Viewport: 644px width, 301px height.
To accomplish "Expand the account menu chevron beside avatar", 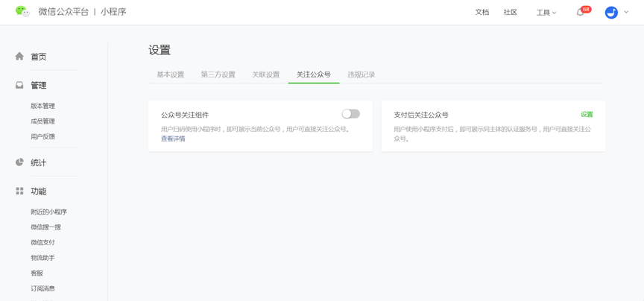I will (x=626, y=12).
